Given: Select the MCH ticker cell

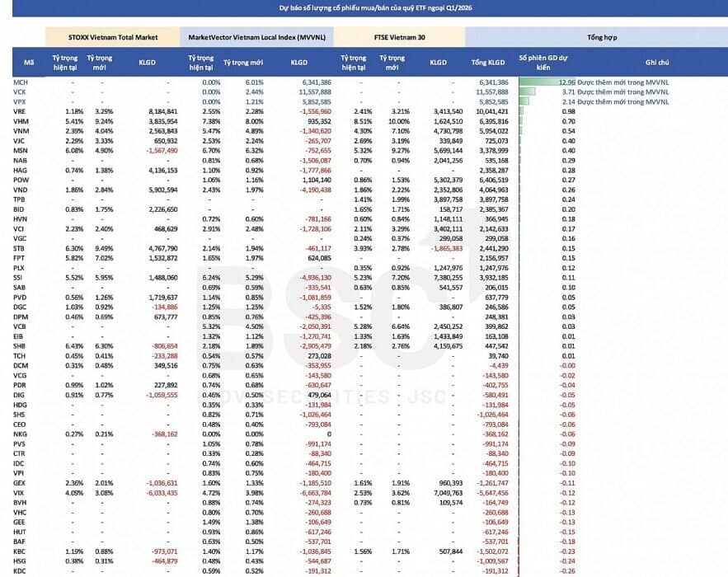Looking at the screenshot, I should (x=21, y=82).
